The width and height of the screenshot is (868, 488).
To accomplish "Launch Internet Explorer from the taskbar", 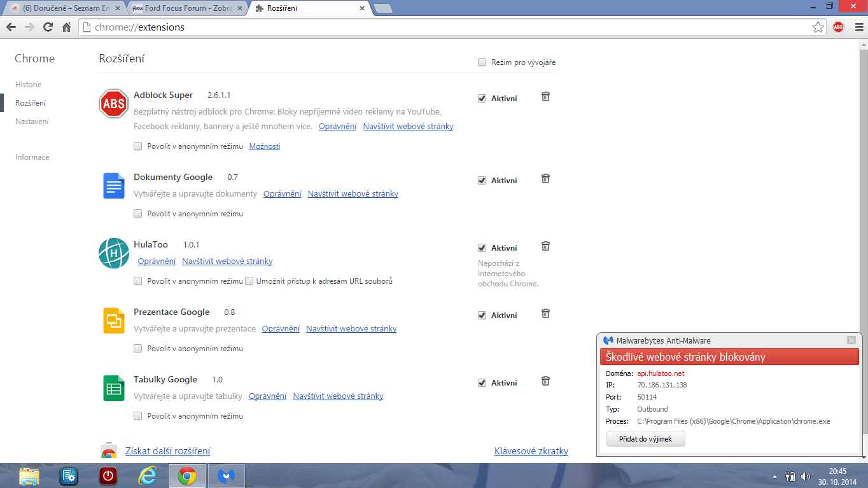I will [148, 475].
